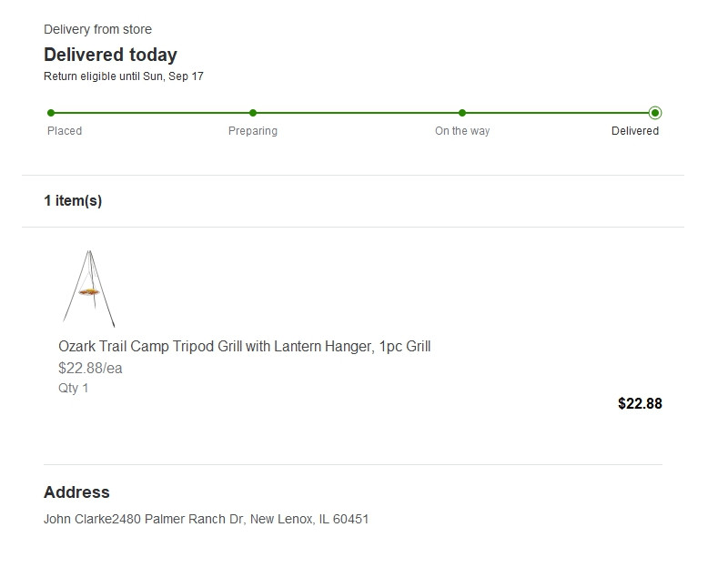Click the bold "Delivered" status label
This screenshot has width=728, height=588.
click(635, 131)
